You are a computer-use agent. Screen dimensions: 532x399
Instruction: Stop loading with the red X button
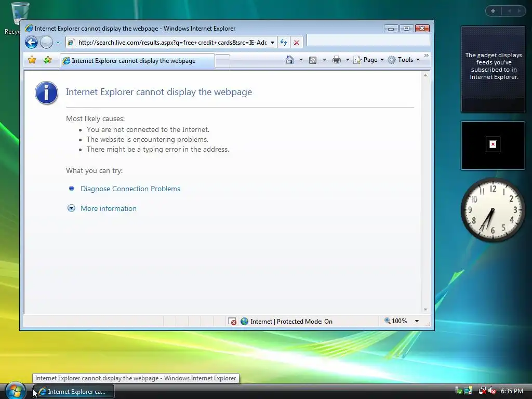coord(297,43)
